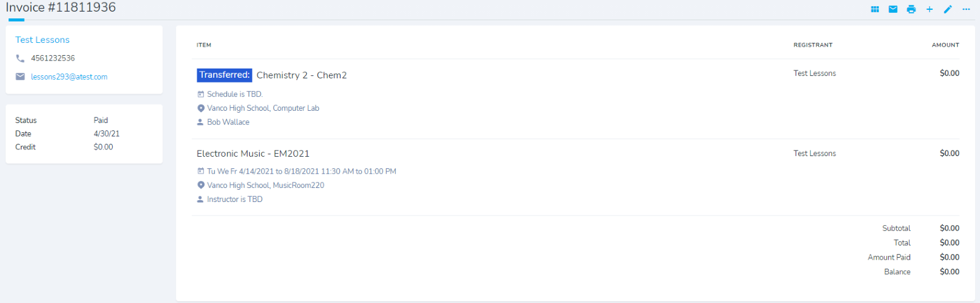
Task: Click the calendar icon beside Schedule is TBD
Action: pos(200,94)
